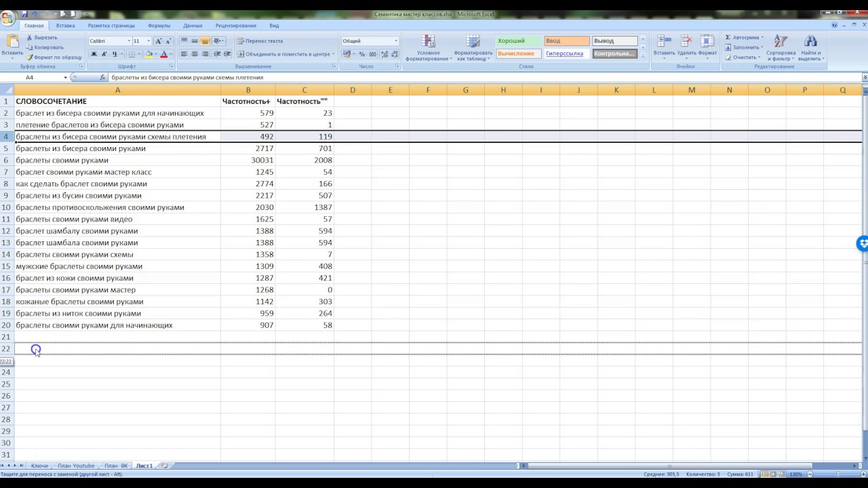Apply the Хороший cell style

[519, 41]
